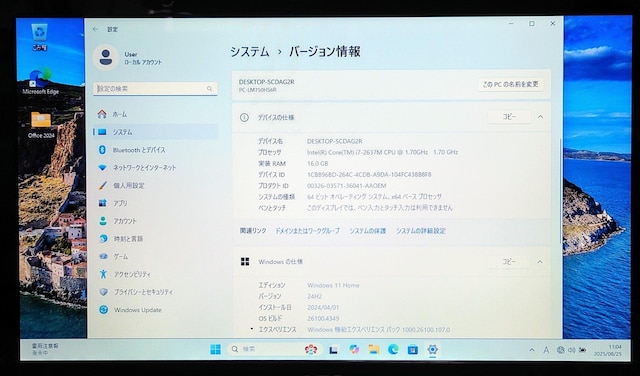The image size is (640, 376).
Task: Open 個人用設定 in the sidebar
Action: click(x=155, y=185)
